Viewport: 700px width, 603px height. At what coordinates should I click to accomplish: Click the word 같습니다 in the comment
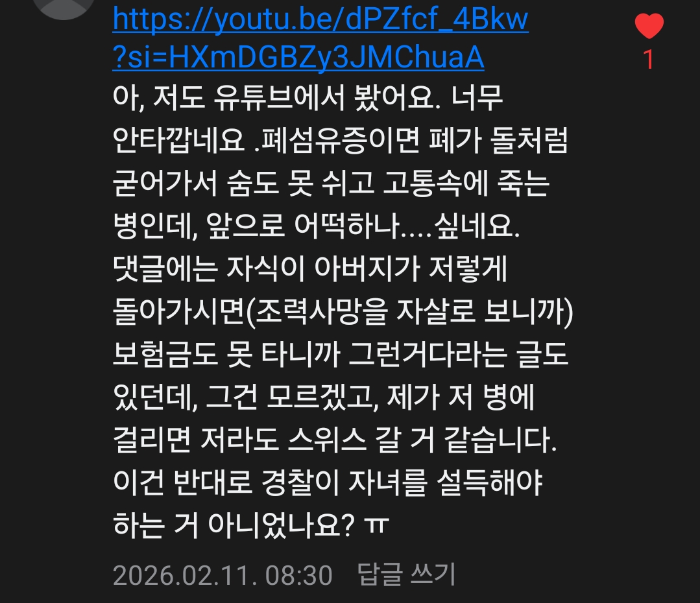(500, 440)
